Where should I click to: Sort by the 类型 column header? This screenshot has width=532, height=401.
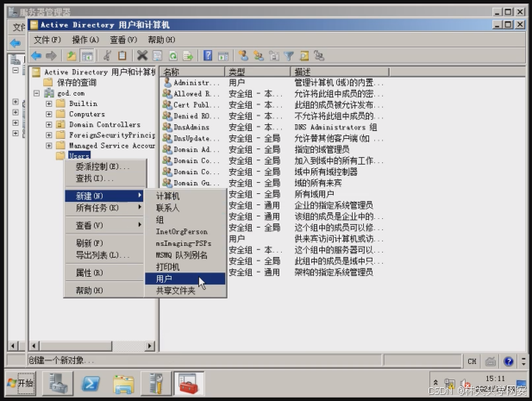[258, 72]
